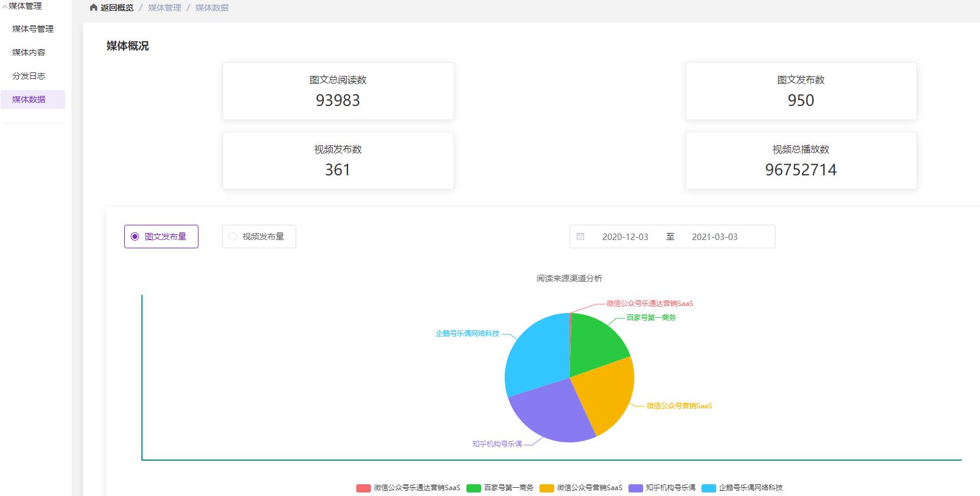Click the blue 企鹅号乐偶网络科技 pie slice
Viewport: 980px width, 496px height.
[x=536, y=353]
